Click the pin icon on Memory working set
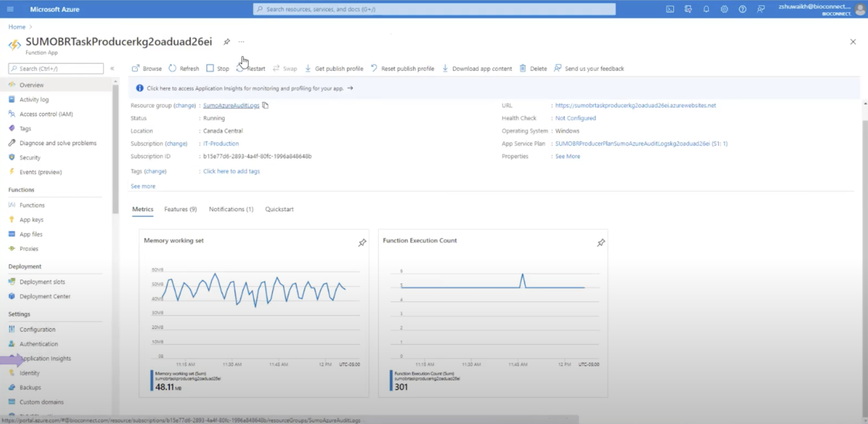The image size is (868, 424). click(362, 242)
